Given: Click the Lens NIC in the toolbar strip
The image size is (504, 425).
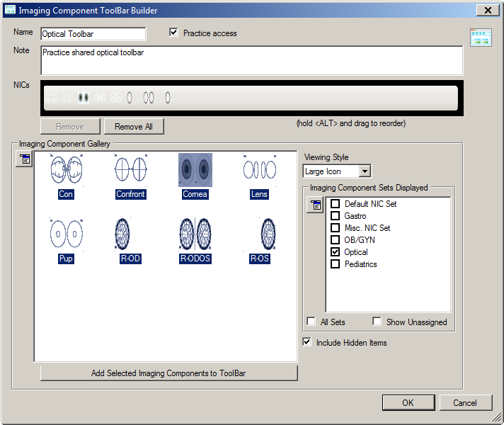Looking at the screenshot, I should (100, 98).
